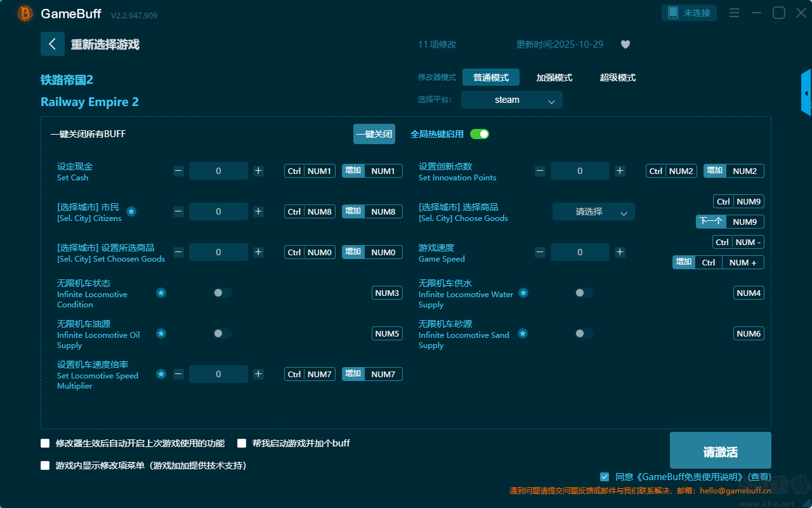Click Set Cash value input field
This screenshot has height=508, width=812.
pos(218,171)
